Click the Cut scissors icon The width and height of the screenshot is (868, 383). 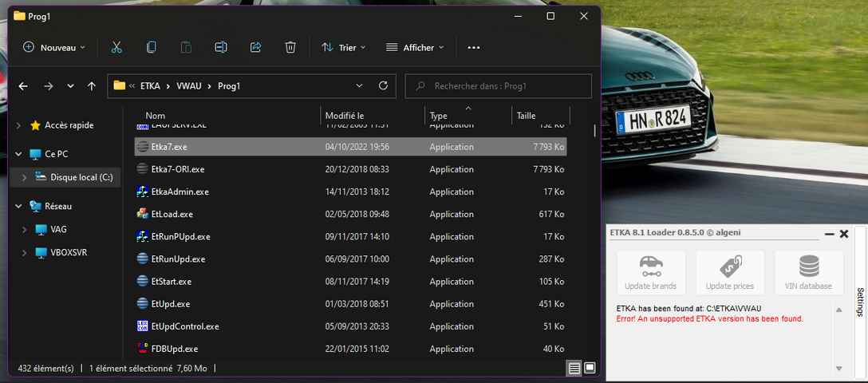(x=116, y=48)
